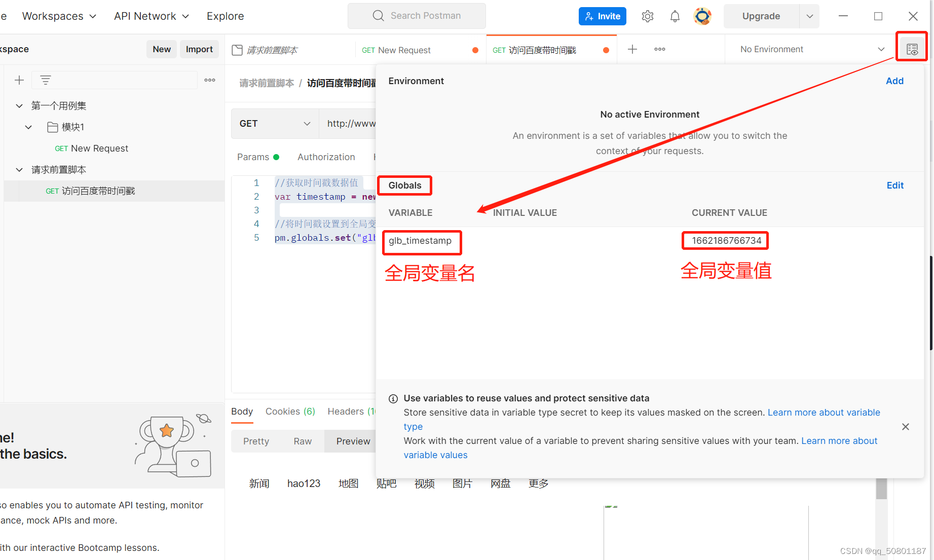Click the sidebar filter icon

point(46,80)
